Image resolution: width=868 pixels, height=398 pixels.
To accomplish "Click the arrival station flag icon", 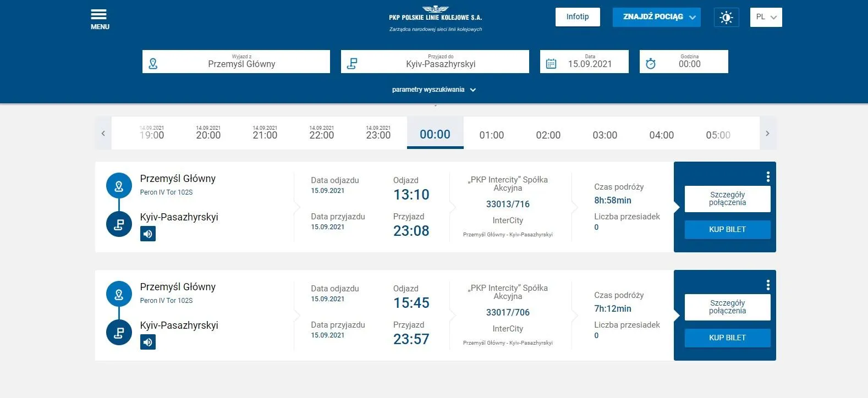I will [353, 64].
